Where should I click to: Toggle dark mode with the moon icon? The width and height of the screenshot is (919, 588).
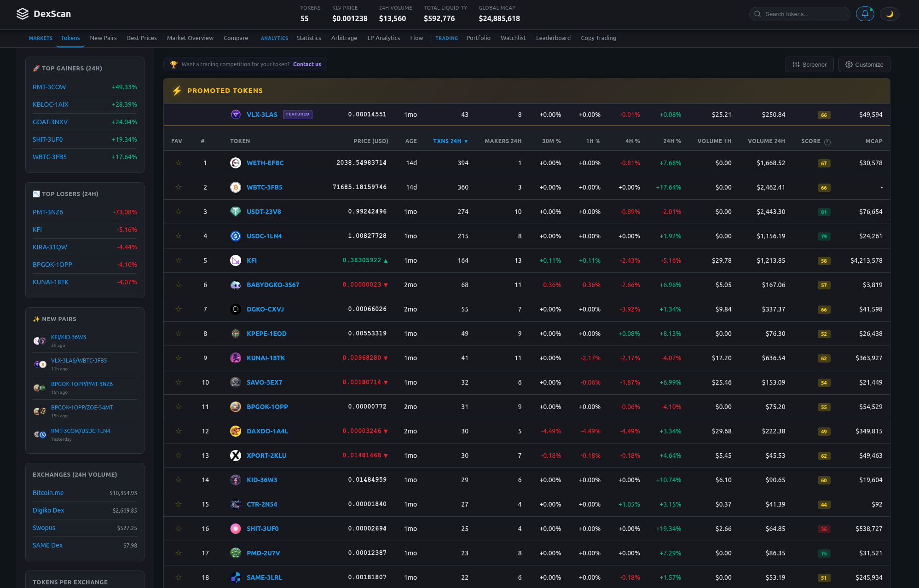pyautogui.click(x=890, y=14)
